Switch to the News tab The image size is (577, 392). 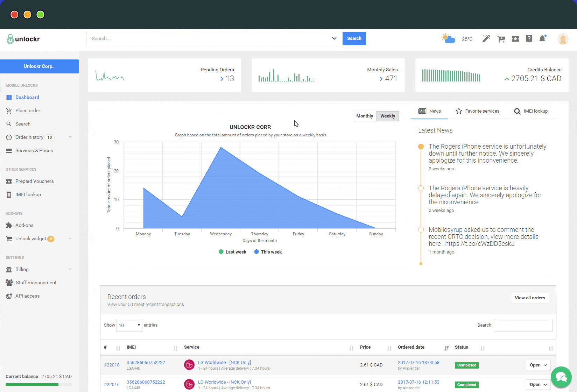pyautogui.click(x=429, y=111)
